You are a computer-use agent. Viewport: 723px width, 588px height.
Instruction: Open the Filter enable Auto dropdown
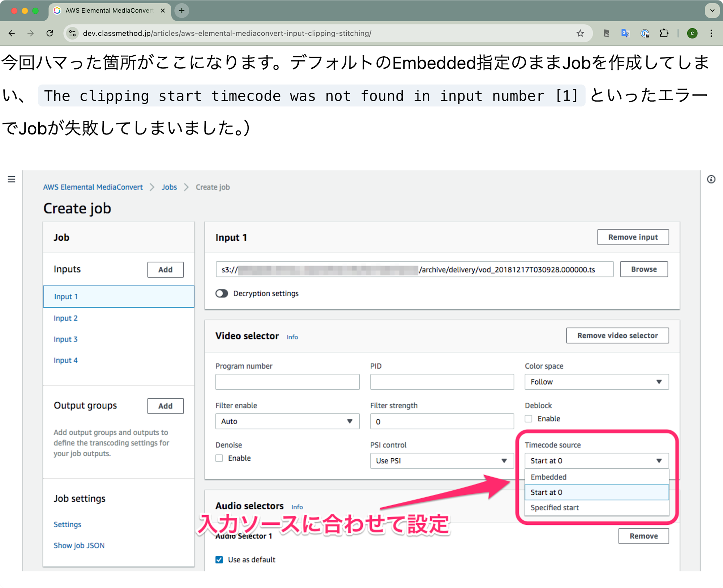(x=287, y=421)
